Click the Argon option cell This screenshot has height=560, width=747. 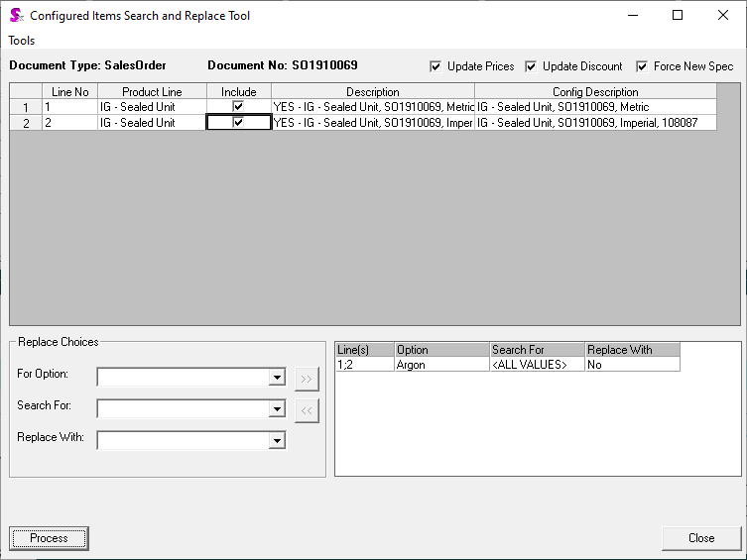coord(441,365)
